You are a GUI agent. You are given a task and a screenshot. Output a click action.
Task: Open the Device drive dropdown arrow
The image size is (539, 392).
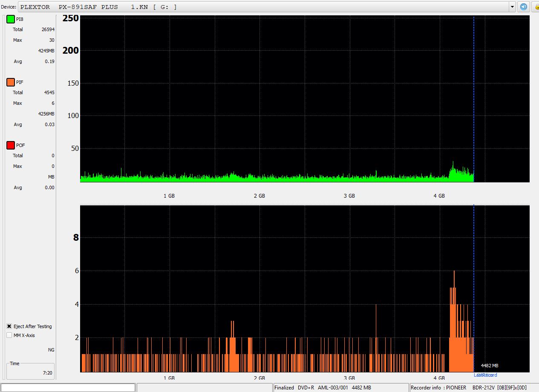click(x=512, y=7)
